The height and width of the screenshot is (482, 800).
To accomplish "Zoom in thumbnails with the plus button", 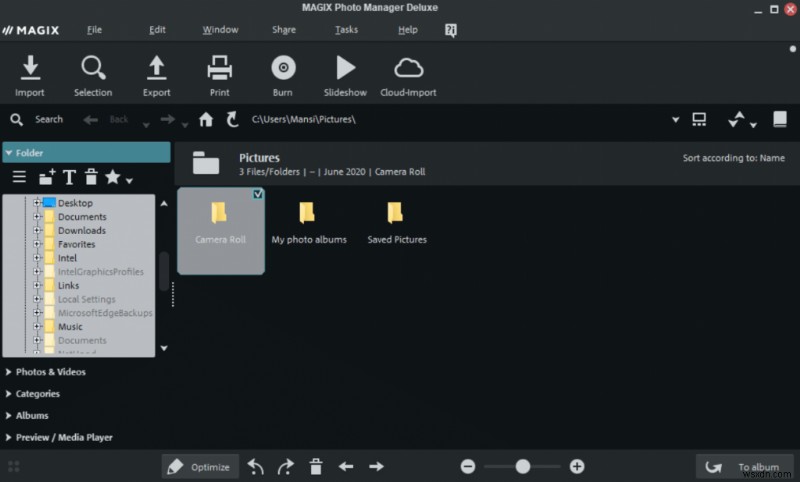I will click(x=577, y=466).
